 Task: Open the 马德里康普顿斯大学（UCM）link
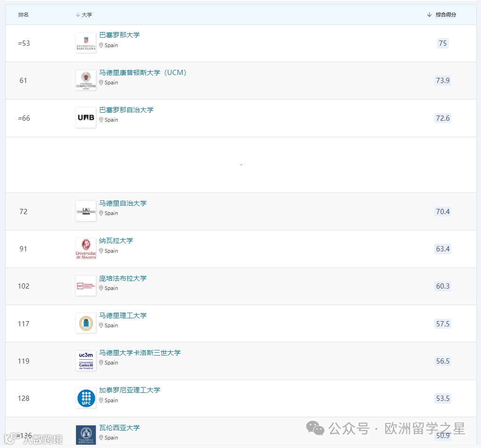pyautogui.click(x=143, y=73)
